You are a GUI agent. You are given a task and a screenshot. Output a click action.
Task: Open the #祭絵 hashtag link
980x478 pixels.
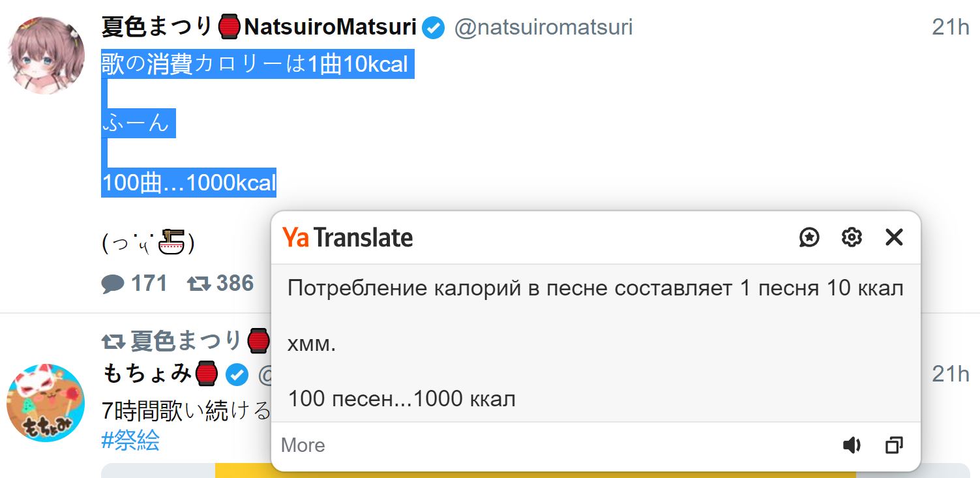[130, 441]
